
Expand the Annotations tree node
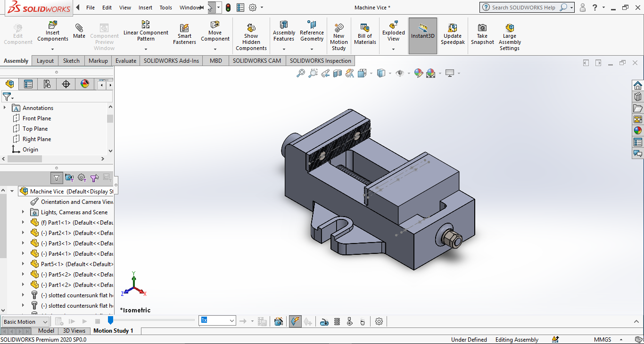click(5, 108)
